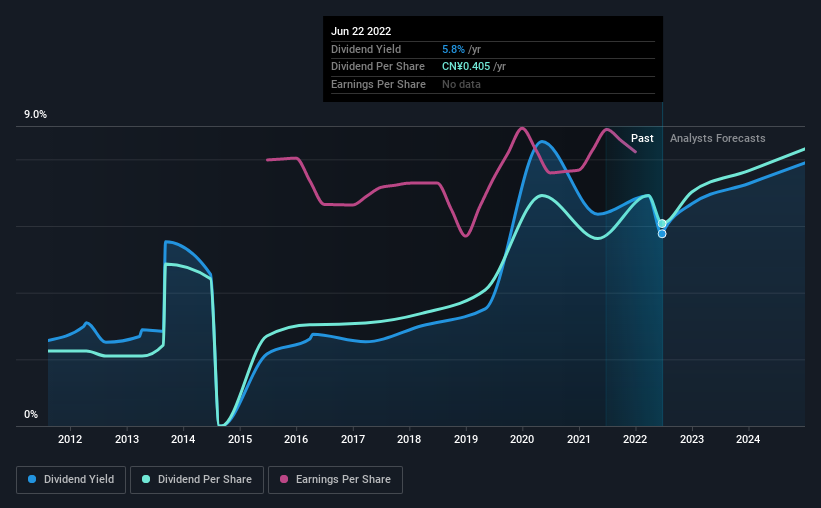This screenshot has height=508, width=821.
Task: Click the 'Jun 22 2022' tooltip date
Action: [361, 31]
